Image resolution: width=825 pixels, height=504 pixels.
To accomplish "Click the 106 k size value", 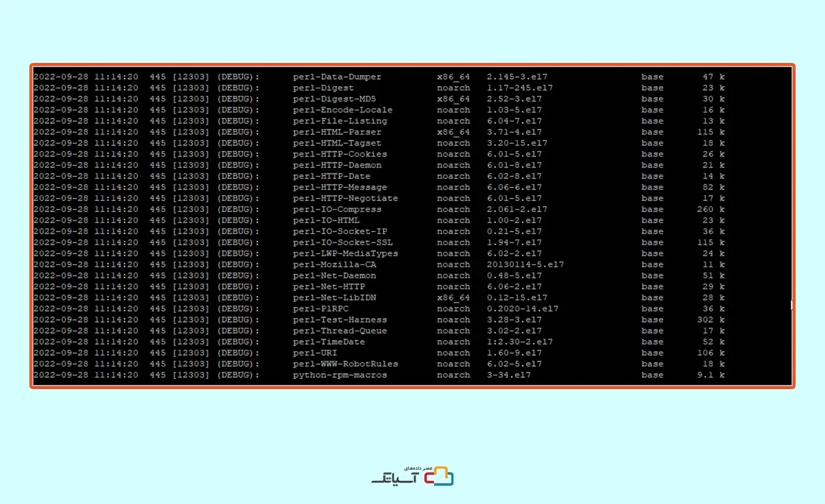I will (711, 352).
